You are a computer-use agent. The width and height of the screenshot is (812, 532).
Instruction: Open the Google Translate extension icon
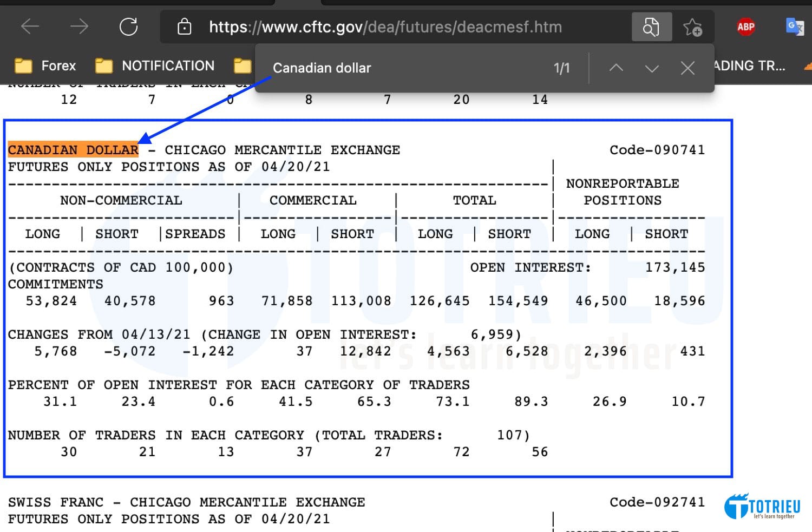(x=794, y=27)
